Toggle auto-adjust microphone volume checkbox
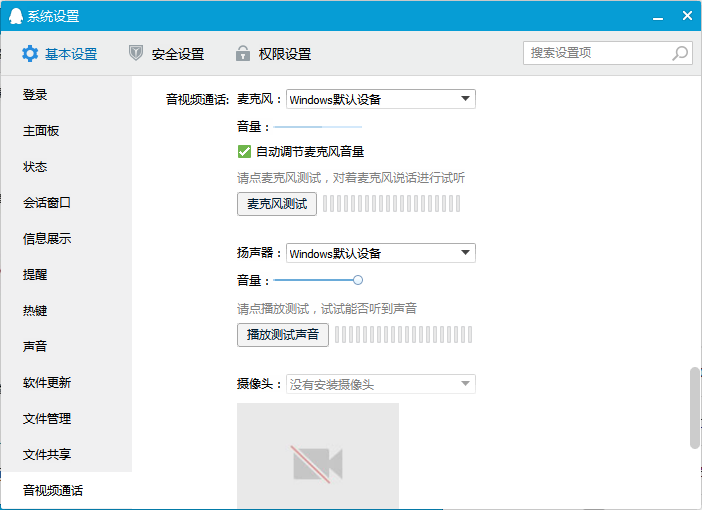The width and height of the screenshot is (702, 510). pyautogui.click(x=244, y=152)
